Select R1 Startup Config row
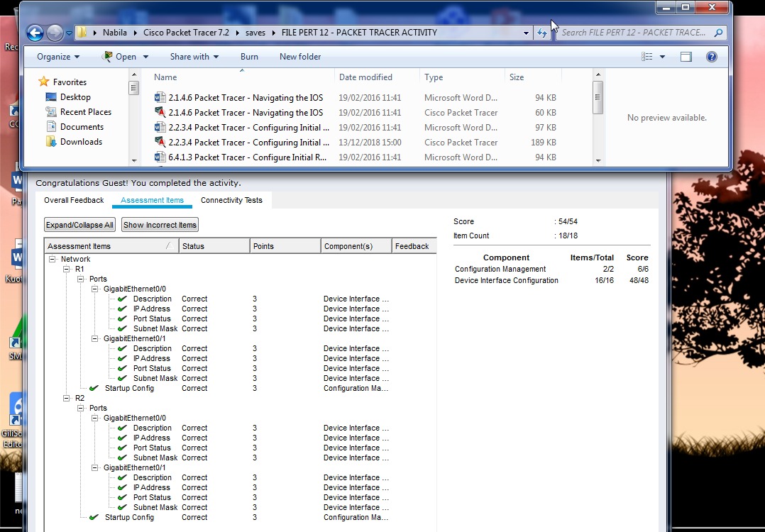Image resolution: width=765 pixels, height=532 pixels. pyautogui.click(x=239, y=388)
